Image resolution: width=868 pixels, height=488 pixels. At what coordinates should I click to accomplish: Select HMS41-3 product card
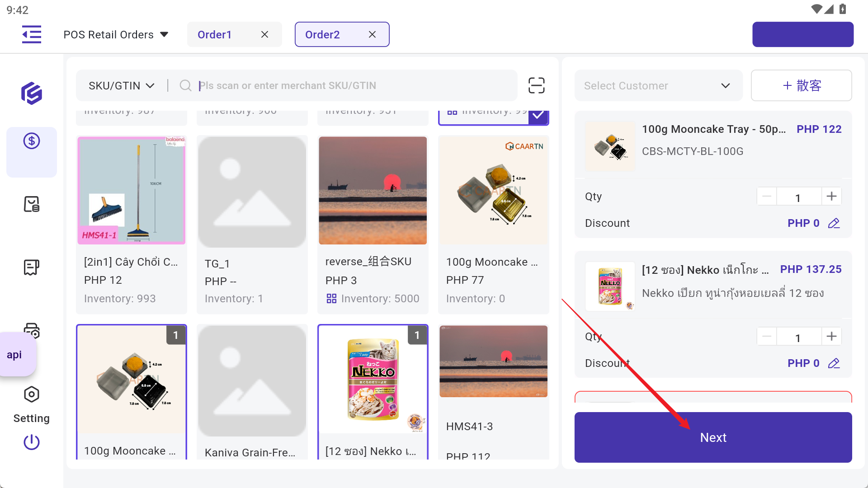pyautogui.click(x=494, y=392)
